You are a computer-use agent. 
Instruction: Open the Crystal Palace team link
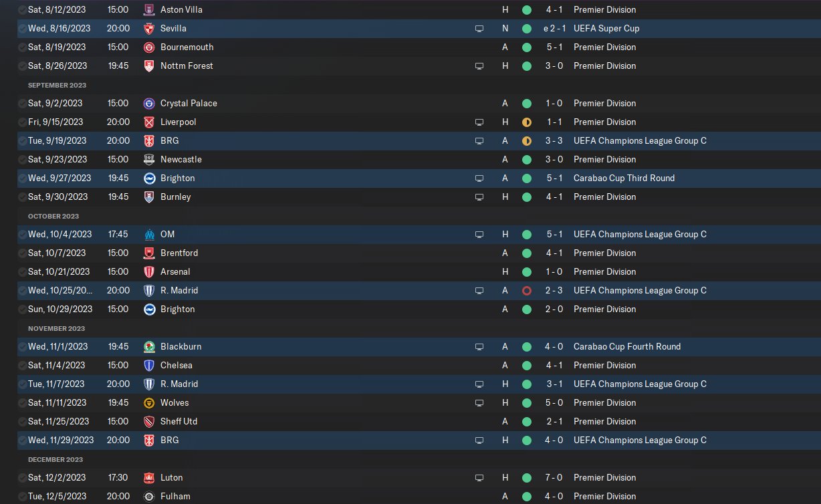[189, 104]
